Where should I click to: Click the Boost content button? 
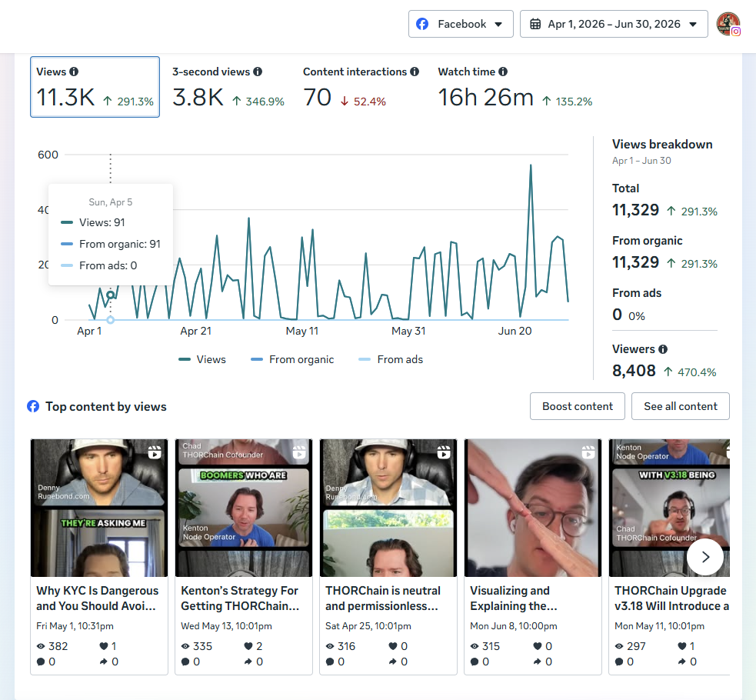coord(577,406)
